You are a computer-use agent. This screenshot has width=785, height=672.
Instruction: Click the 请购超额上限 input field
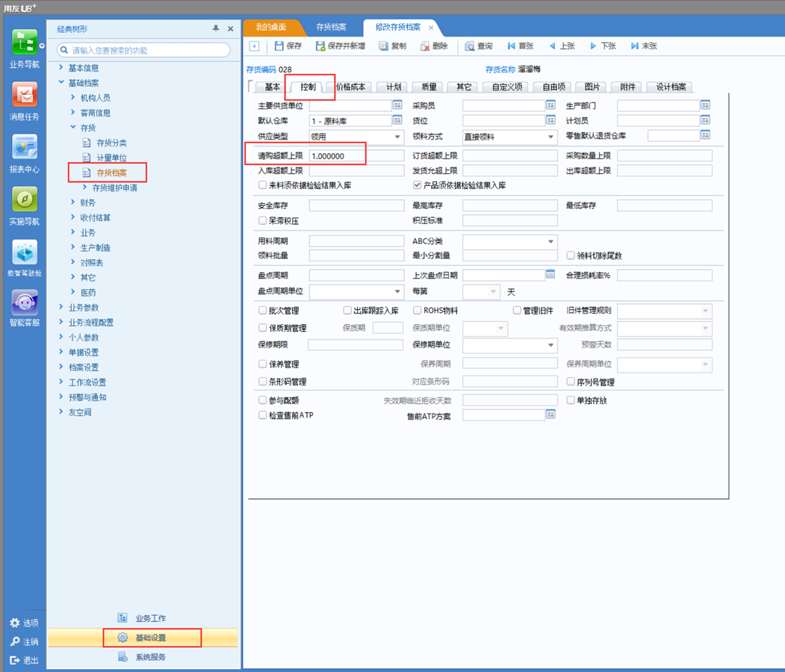pyautogui.click(x=356, y=155)
